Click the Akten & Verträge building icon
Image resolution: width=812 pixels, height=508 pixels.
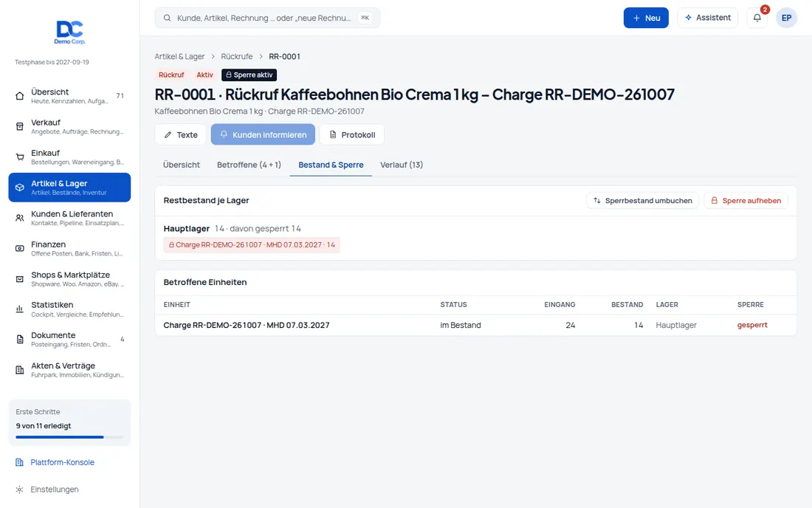click(20, 370)
